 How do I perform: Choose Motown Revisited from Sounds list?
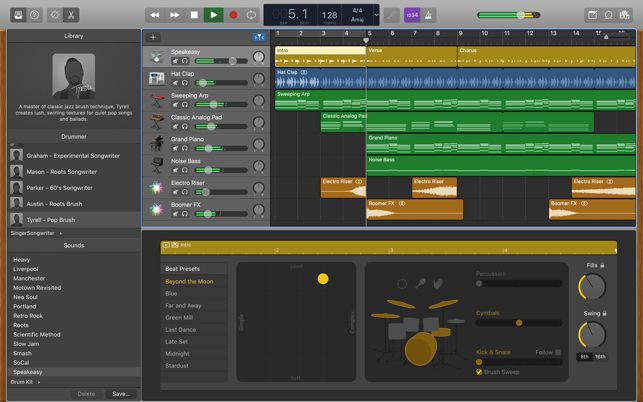pyautogui.click(x=37, y=288)
